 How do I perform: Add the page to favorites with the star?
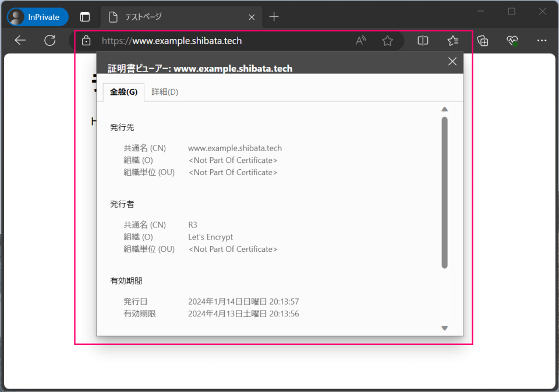(x=387, y=40)
